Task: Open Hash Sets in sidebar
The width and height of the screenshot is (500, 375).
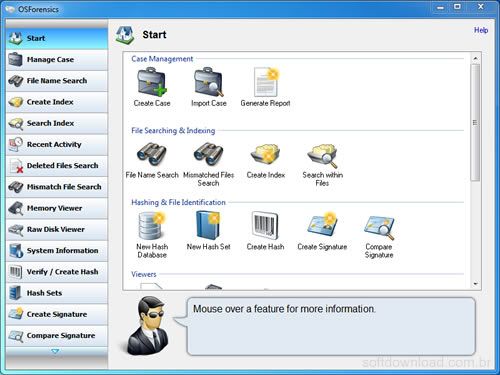Action: click(x=57, y=293)
